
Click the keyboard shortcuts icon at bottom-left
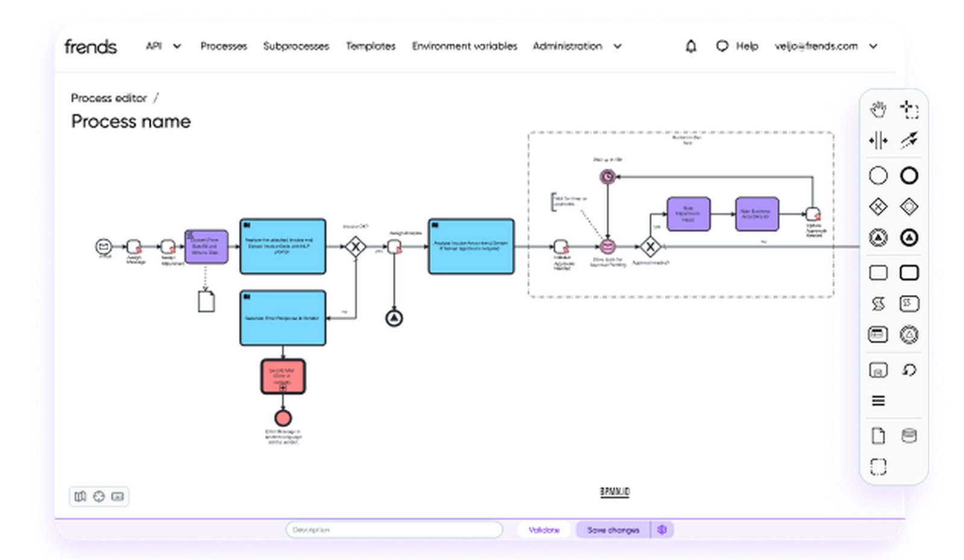pos(117,496)
